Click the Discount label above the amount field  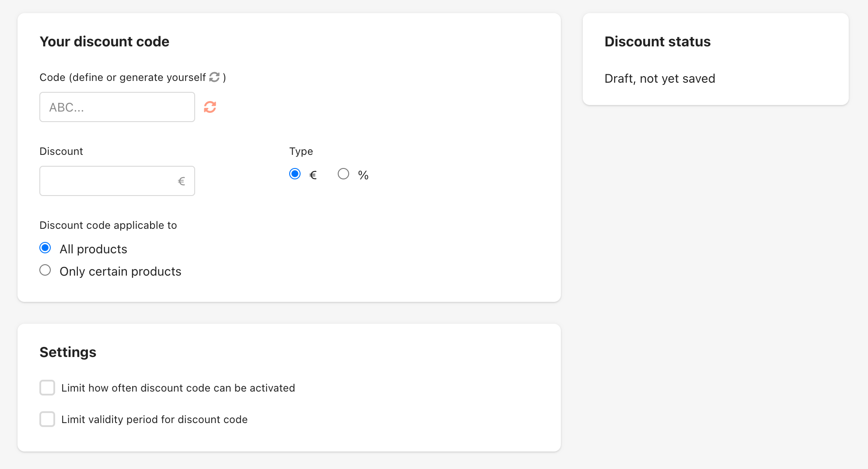[x=61, y=151]
